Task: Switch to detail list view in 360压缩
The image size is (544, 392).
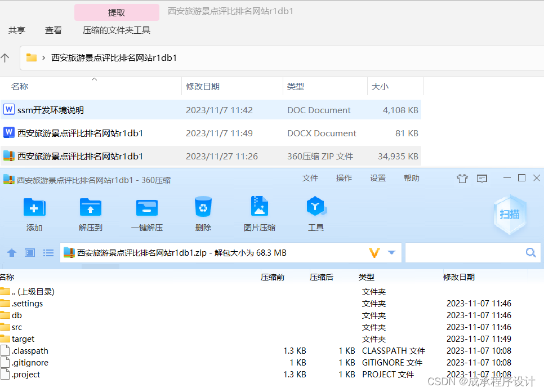Action: 48,252
